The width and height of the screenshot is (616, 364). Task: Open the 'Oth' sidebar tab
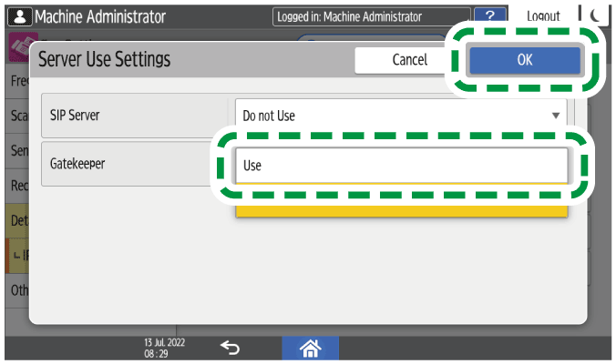coord(17,290)
